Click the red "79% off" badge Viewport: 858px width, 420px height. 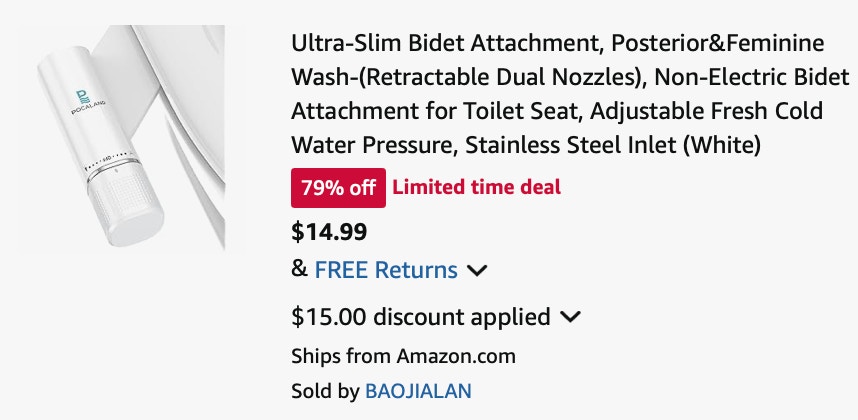point(338,188)
